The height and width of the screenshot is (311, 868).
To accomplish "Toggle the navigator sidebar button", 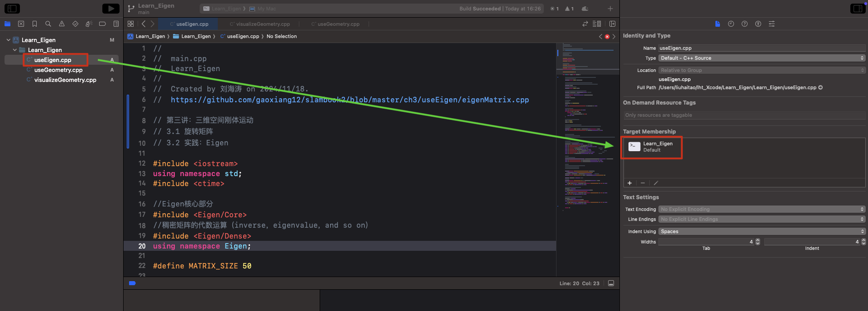I will (12, 9).
